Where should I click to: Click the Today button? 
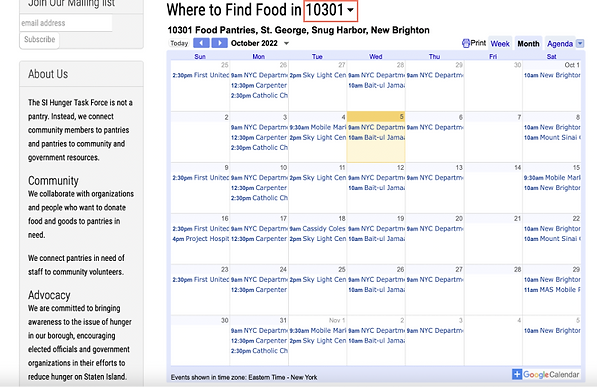point(179,43)
